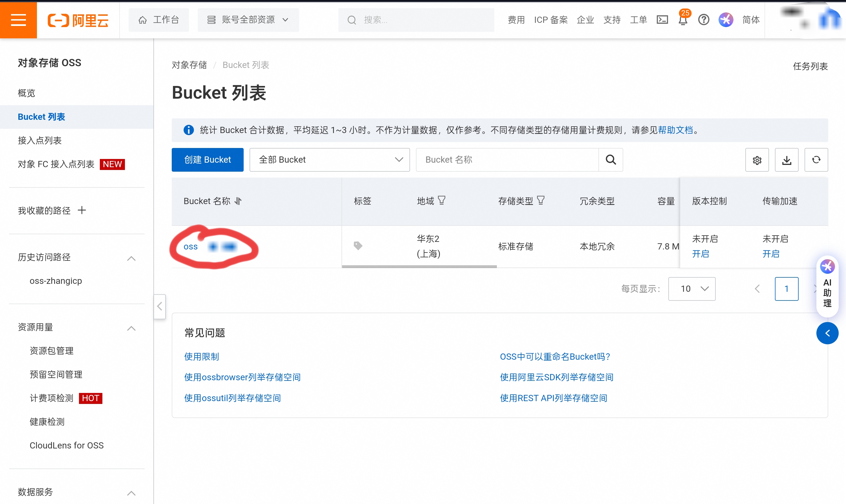Enable 传输加速 via 开启 link
This screenshot has width=846, height=504.
[771, 254]
